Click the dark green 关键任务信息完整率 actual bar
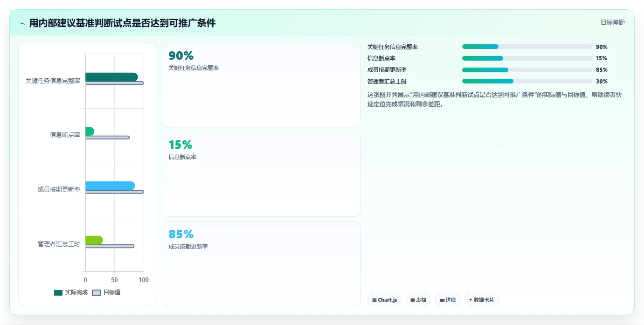Viewport: 644px width, 325px height. click(111, 77)
